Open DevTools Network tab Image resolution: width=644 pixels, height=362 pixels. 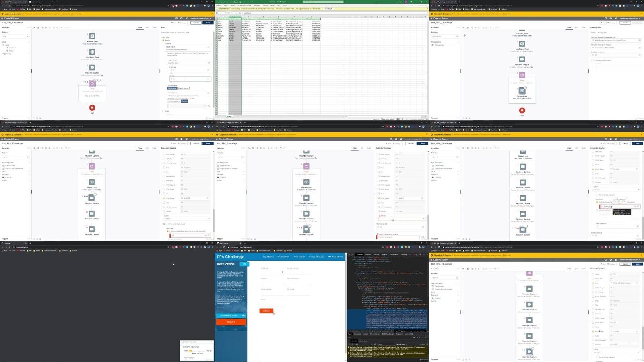tap(384, 254)
